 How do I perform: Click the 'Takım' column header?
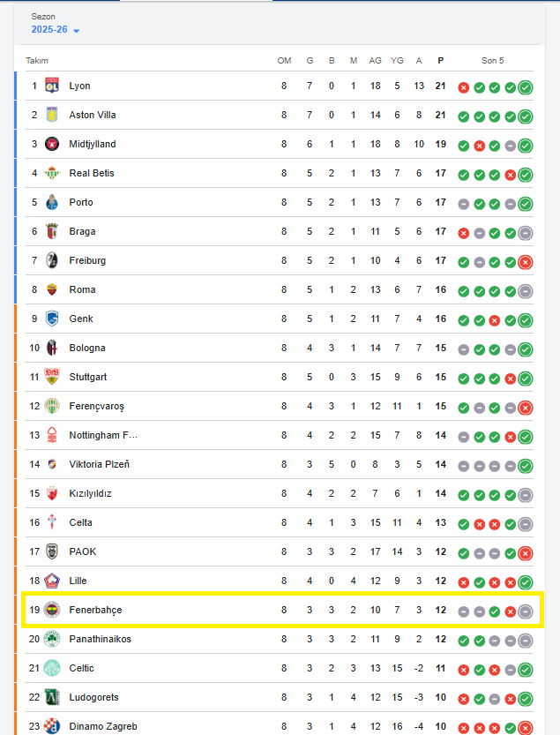coord(37,60)
